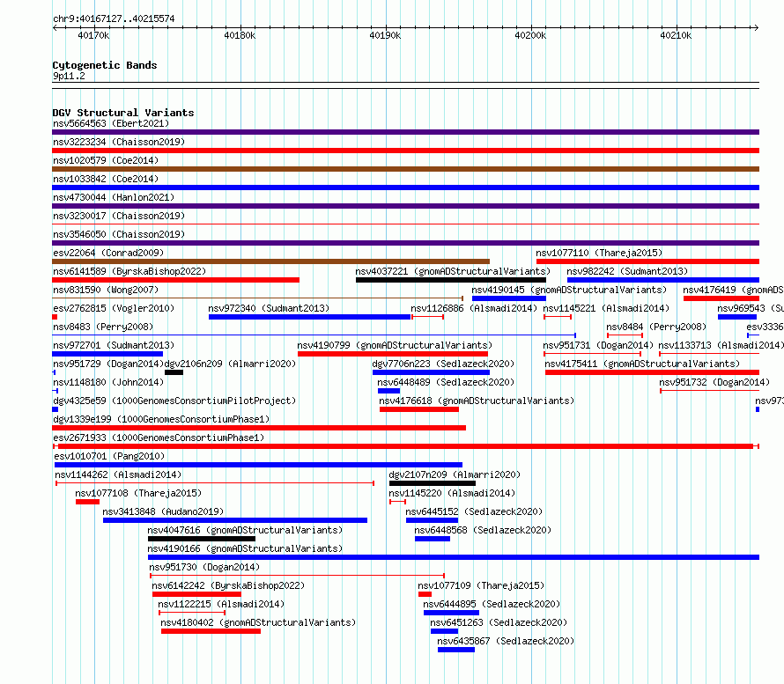
Task: Select nsv1145221 (Alsmadi2014) label
Action: point(606,308)
